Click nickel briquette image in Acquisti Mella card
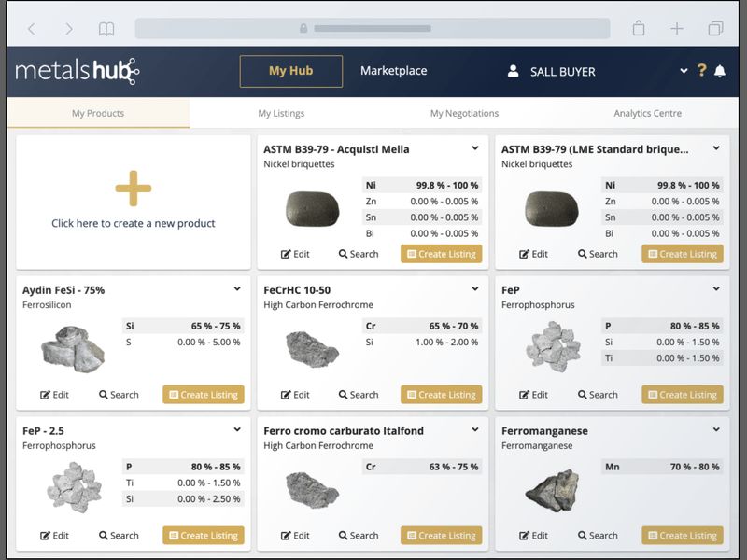The width and height of the screenshot is (747, 560). 313,208
